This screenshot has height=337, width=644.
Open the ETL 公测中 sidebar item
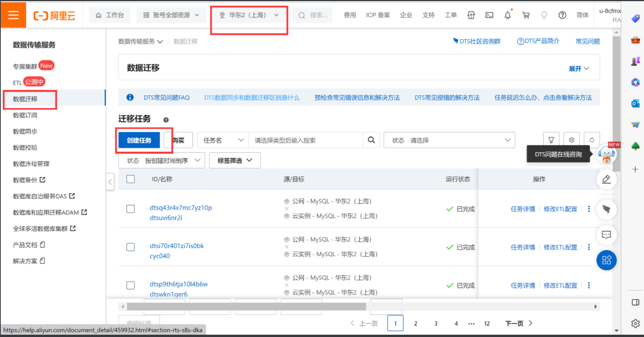(29, 82)
